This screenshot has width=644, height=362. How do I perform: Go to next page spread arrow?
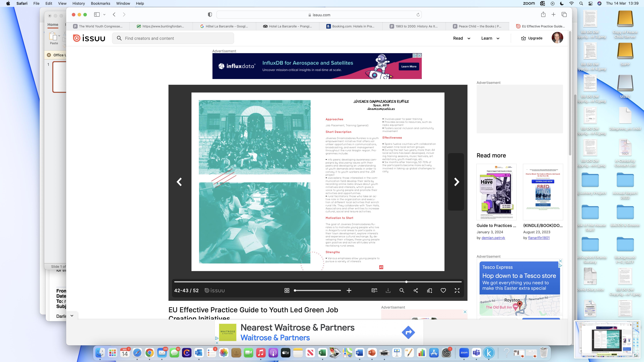(x=456, y=182)
